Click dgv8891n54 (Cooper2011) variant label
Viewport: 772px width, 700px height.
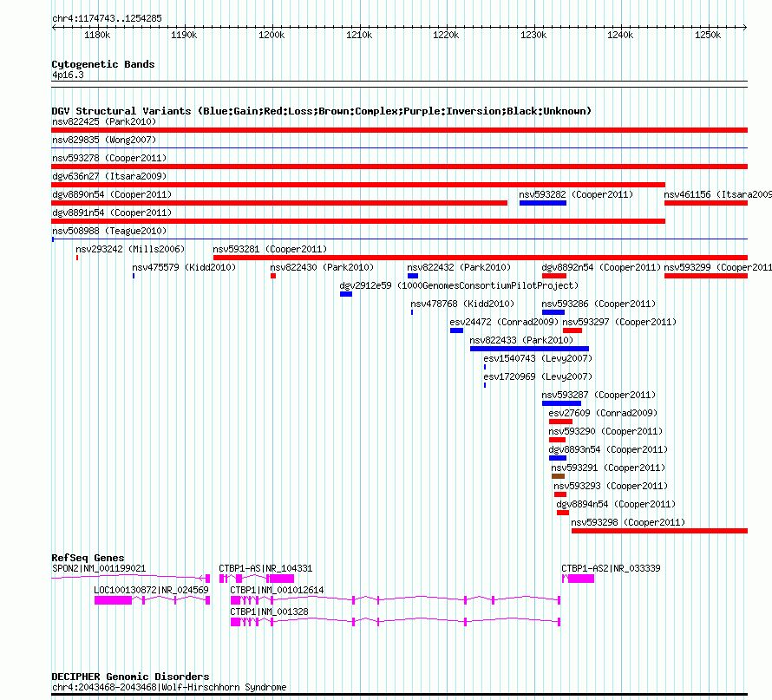112,213
